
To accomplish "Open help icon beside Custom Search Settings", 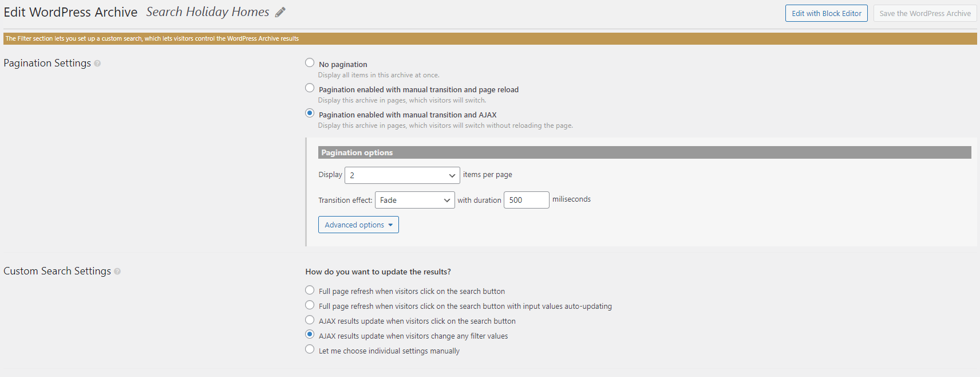I will 117,272.
